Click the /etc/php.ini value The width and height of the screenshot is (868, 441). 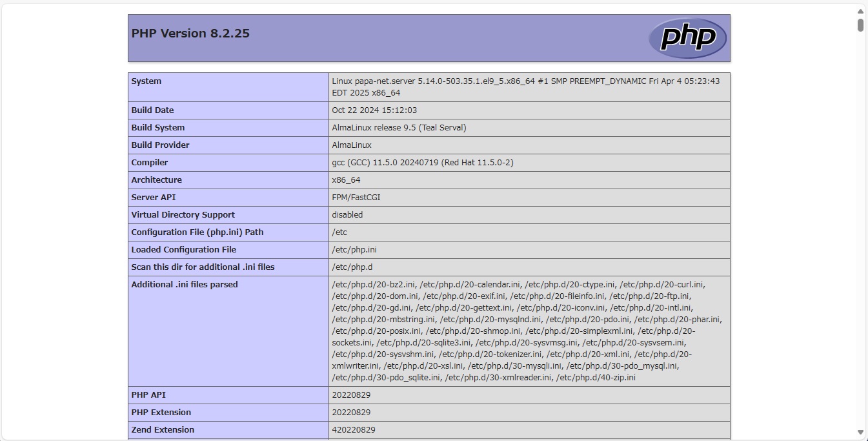(x=354, y=250)
